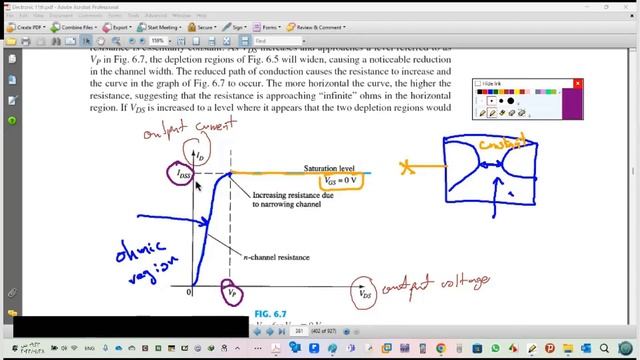This screenshot has height=360, width=640.
Task: Open the File menu
Action: 9,16
